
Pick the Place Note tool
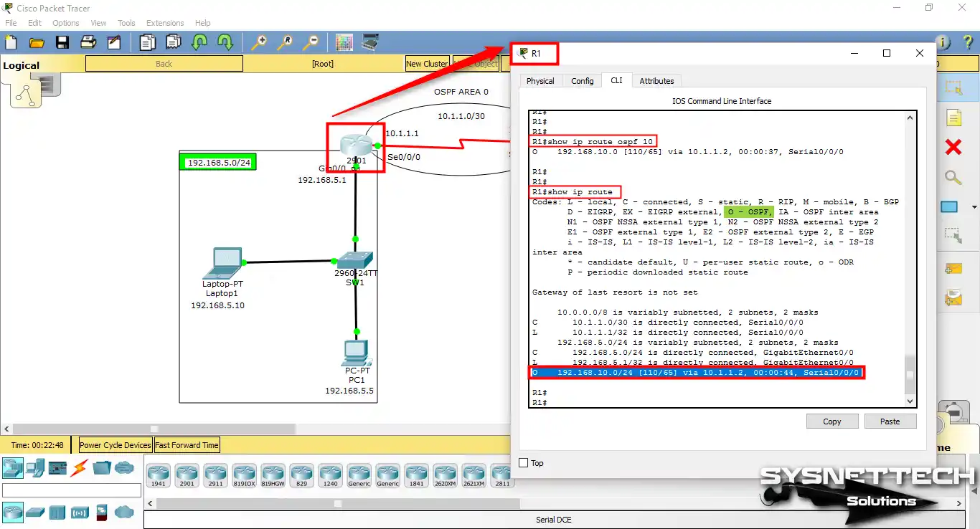pos(953,118)
